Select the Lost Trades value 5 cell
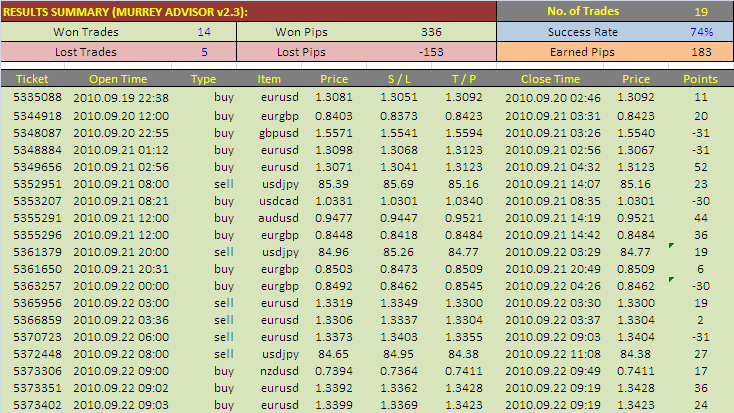This screenshot has width=734, height=413. [204, 52]
